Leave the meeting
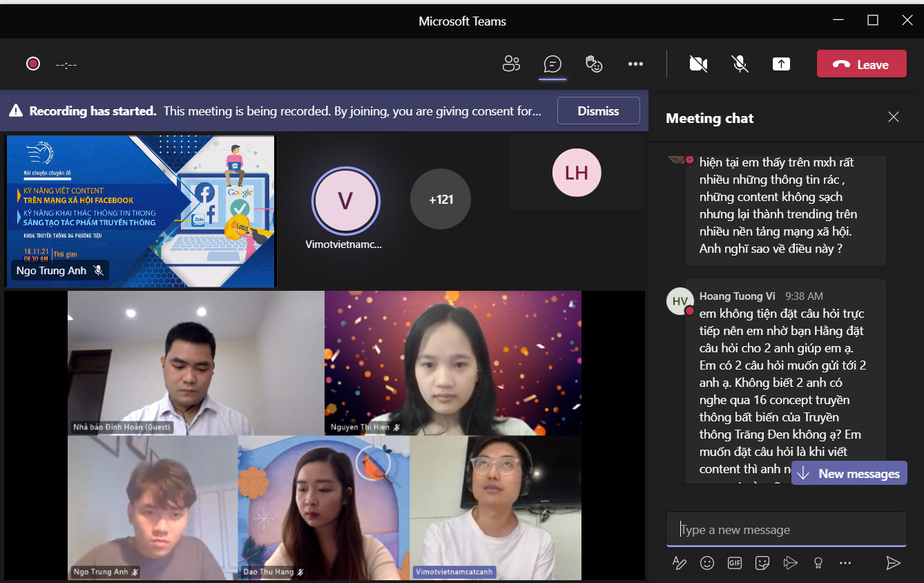The height and width of the screenshot is (583, 924). [861, 64]
